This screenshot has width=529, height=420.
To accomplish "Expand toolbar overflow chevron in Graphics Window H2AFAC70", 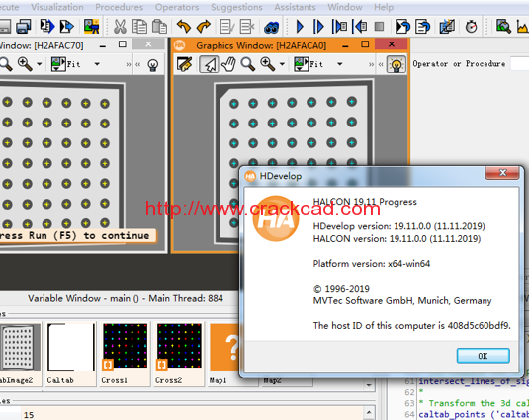I will (129, 64).
